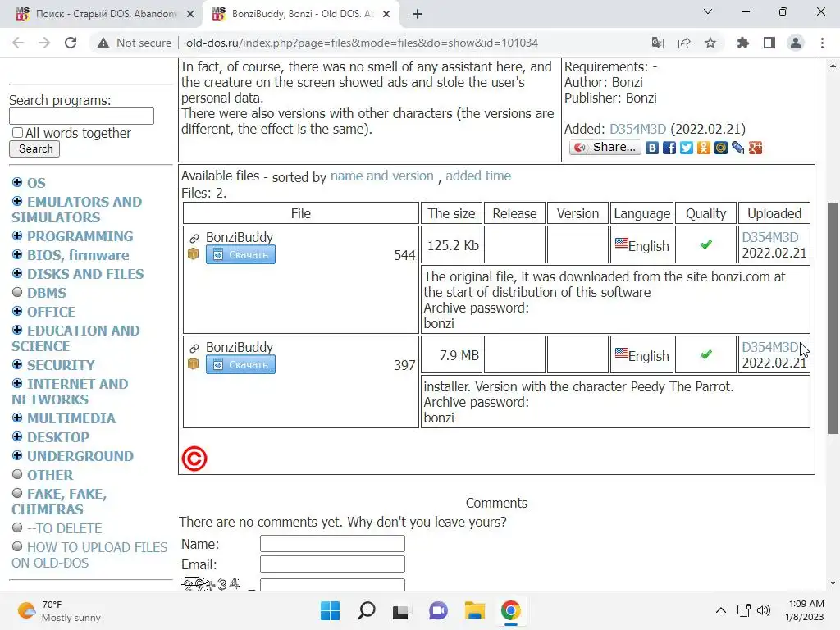
Task: Open the OTHER category link
Action: tap(50, 475)
